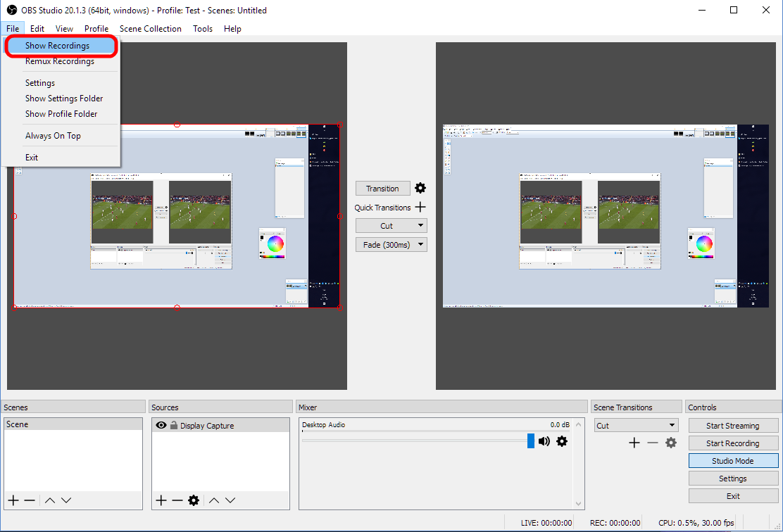This screenshot has width=783, height=532.
Task: Toggle Always On Top in File menu
Action: point(53,136)
